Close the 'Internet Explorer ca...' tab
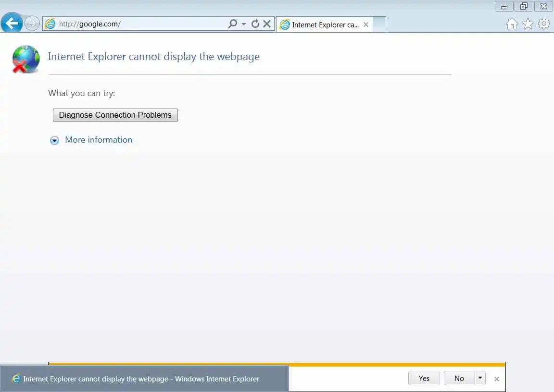 tap(366, 24)
